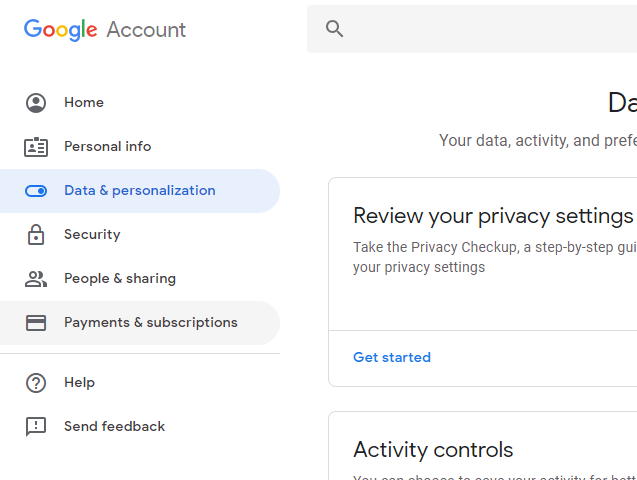Focus the account search field
The height and width of the screenshot is (480, 637).
point(472,29)
